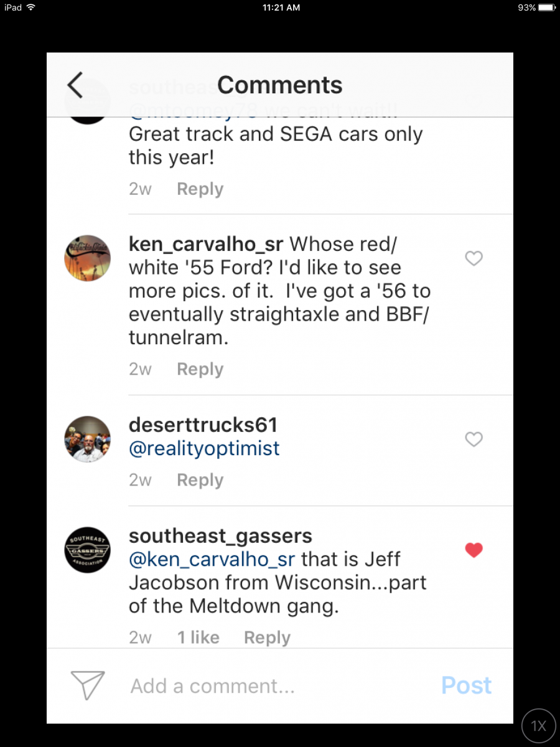Reply to deserttrucks61's comment

pyautogui.click(x=200, y=480)
